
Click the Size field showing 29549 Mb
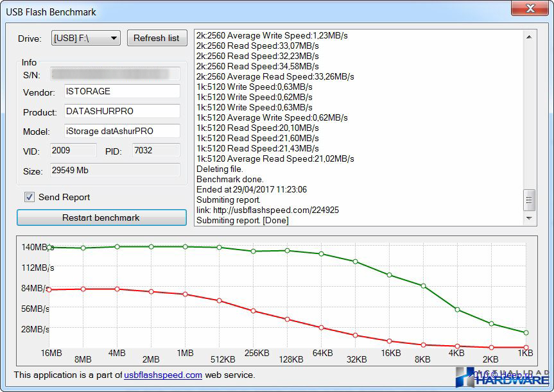(115, 170)
